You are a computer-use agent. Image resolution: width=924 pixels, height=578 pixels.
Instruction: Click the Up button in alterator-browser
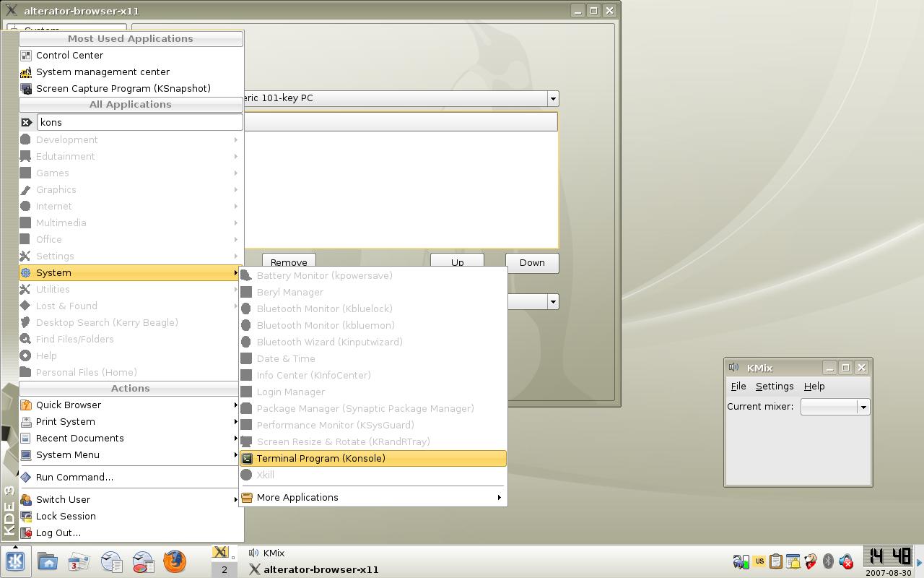pos(457,262)
